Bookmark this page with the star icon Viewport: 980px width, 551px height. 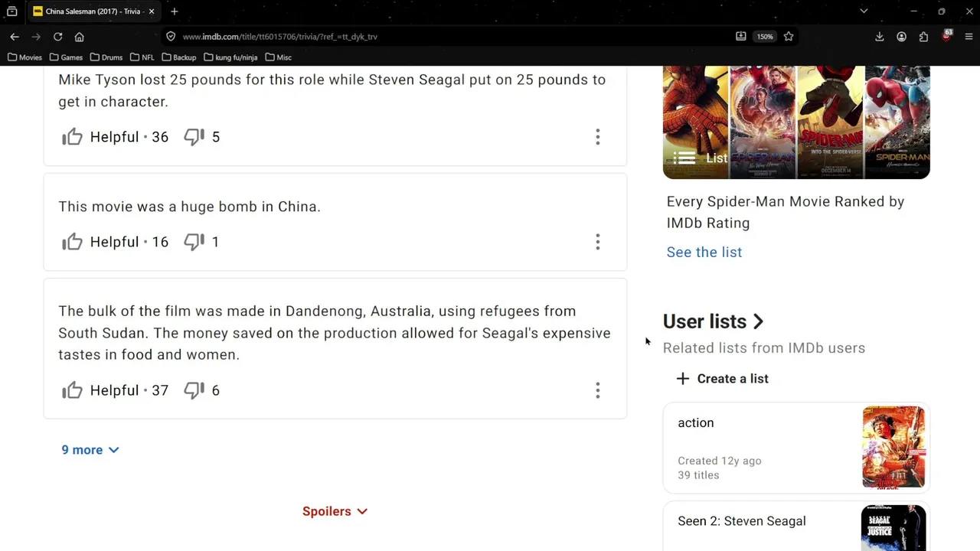(789, 37)
